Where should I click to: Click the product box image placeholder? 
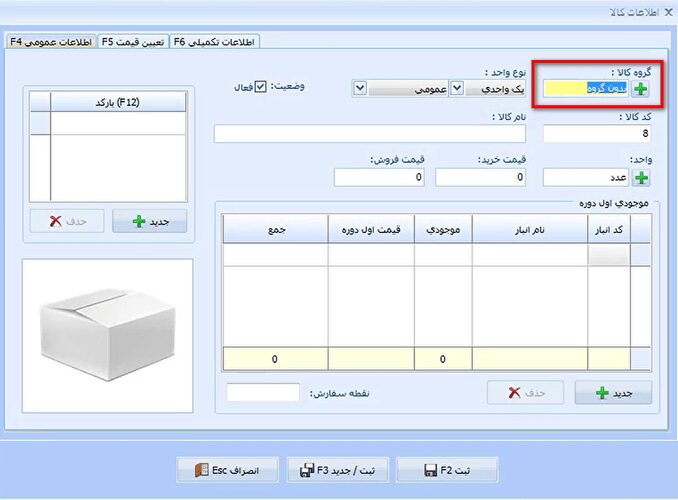coord(108,336)
